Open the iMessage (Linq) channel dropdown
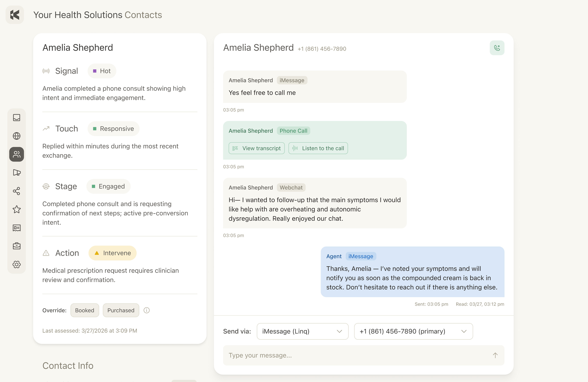 click(302, 331)
